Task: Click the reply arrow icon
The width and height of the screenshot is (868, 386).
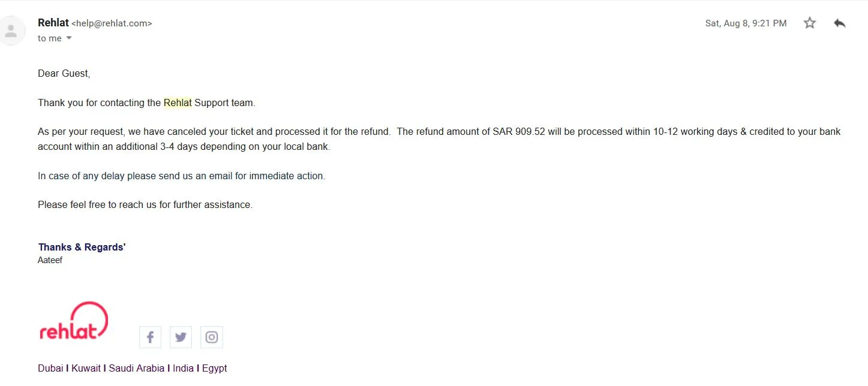Action: [840, 23]
